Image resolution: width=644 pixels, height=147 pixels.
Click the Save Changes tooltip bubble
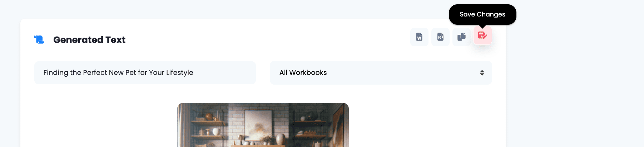click(482, 14)
